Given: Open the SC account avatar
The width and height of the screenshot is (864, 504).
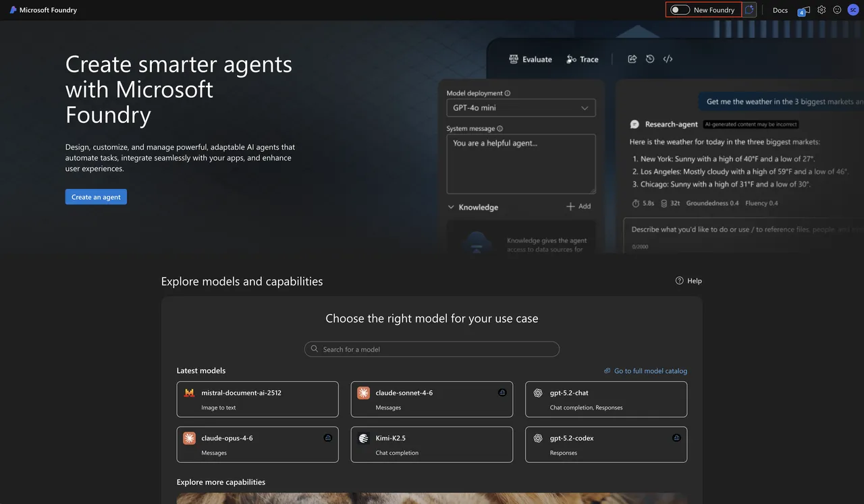Looking at the screenshot, I should [853, 10].
